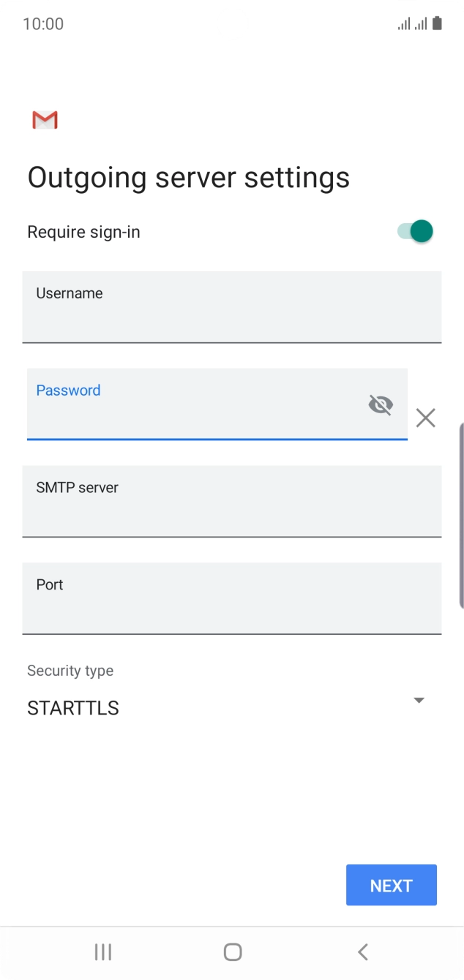The image size is (464, 980).
Task: Turn off the Require sign-in switch
Action: (416, 232)
